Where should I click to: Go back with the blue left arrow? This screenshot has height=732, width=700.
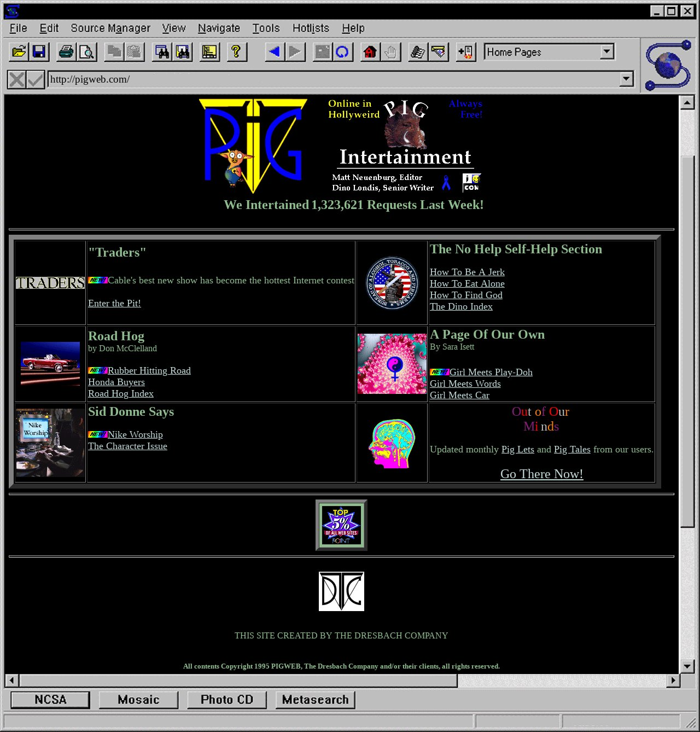coord(275,52)
